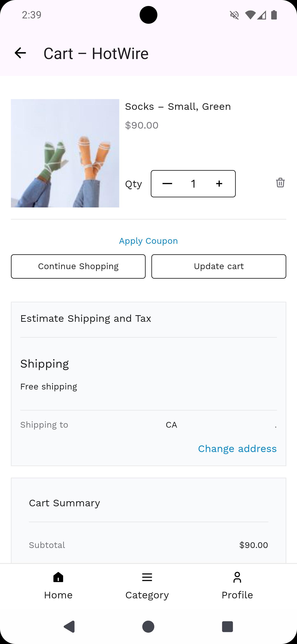Tap the back arrow in header
The image size is (297, 644).
tap(20, 53)
